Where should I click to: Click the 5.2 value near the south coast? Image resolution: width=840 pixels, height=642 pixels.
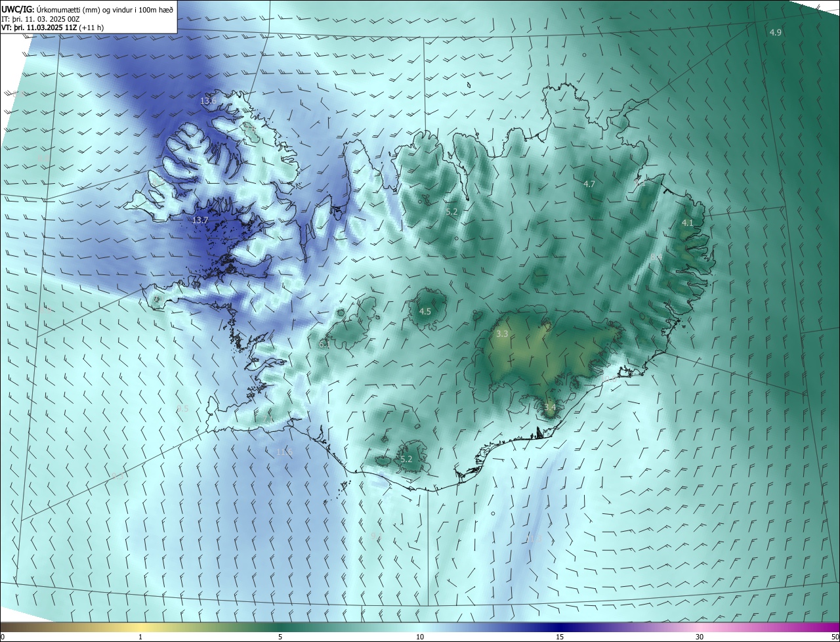pos(406,459)
